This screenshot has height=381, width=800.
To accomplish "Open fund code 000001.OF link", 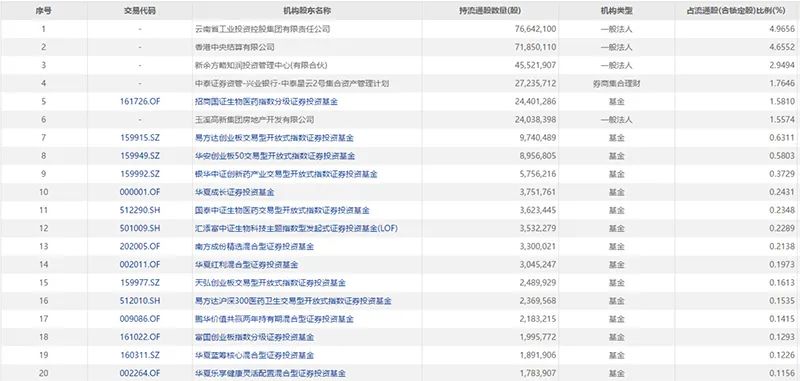I will [140, 192].
